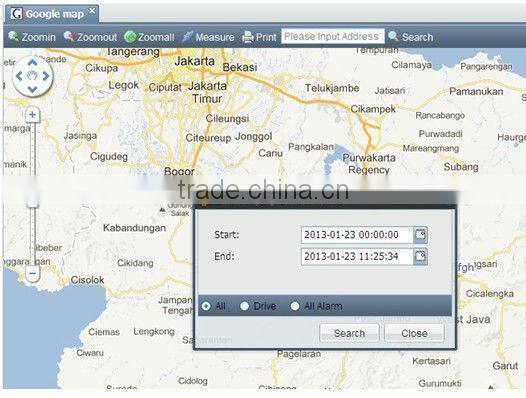The height and width of the screenshot is (398, 526).
Task: Pan the map up with arrow
Action: (32, 62)
